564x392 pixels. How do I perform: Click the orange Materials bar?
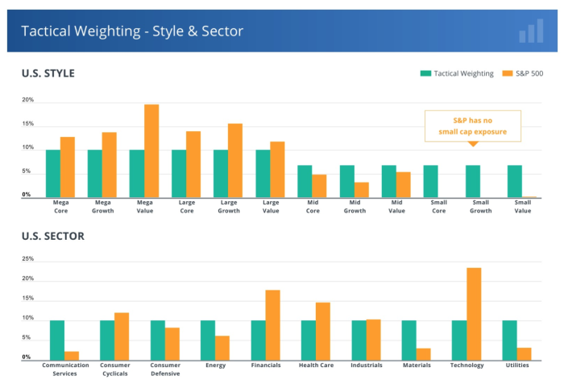coord(423,354)
